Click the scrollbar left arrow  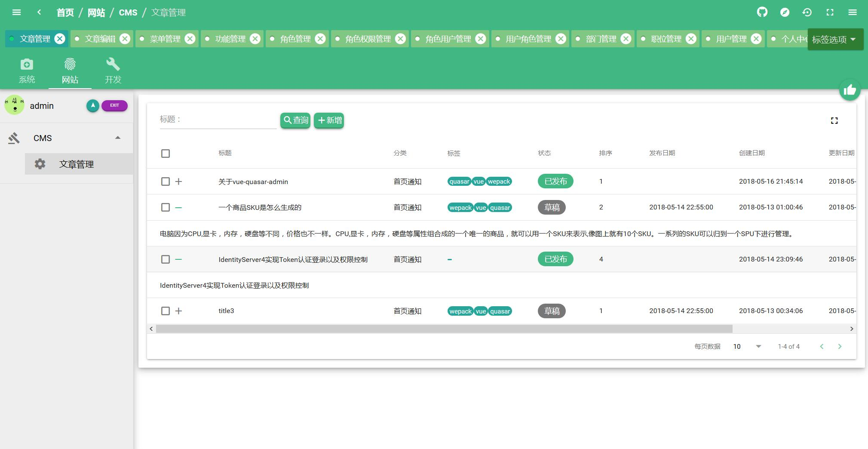151,329
